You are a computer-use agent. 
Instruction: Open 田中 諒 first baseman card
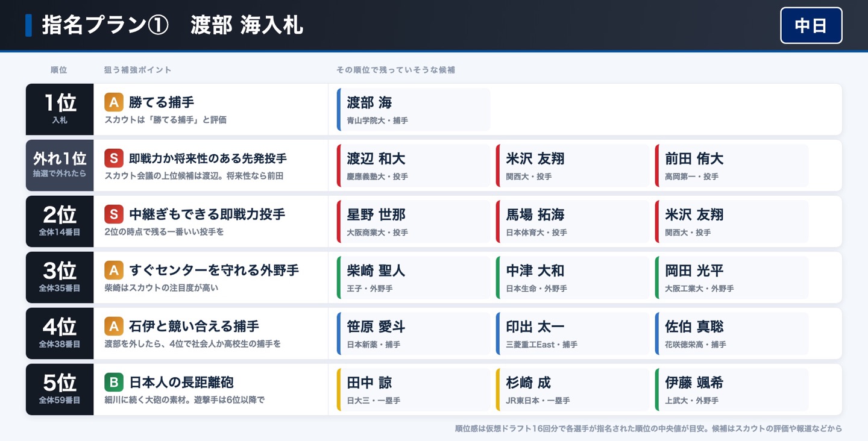(414, 390)
